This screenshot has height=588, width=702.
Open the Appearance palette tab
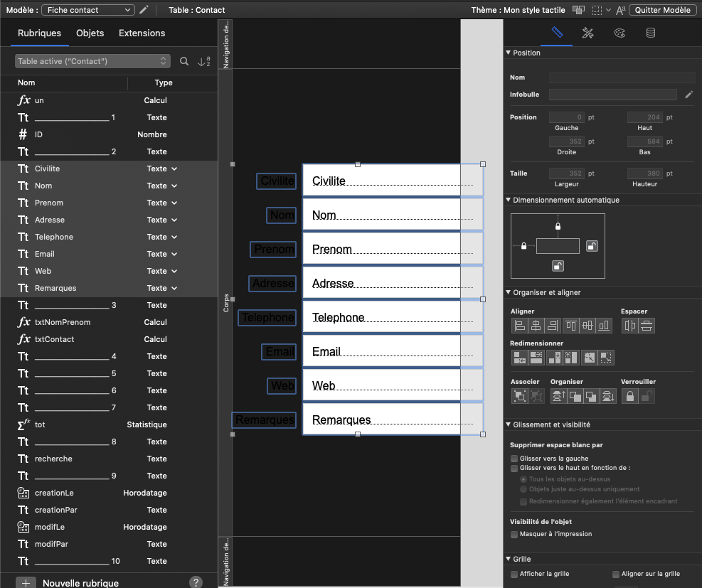click(619, 33)
